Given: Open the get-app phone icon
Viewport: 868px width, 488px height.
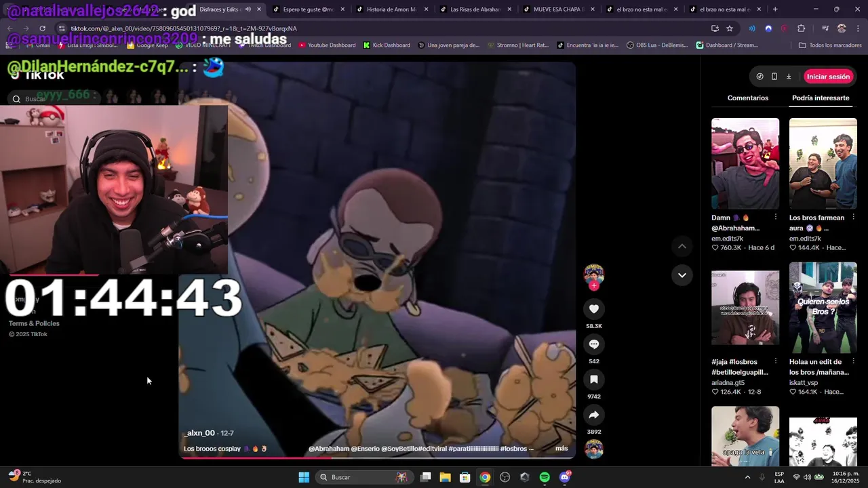Looking at the screenshot, I should [x=774, y=77].
